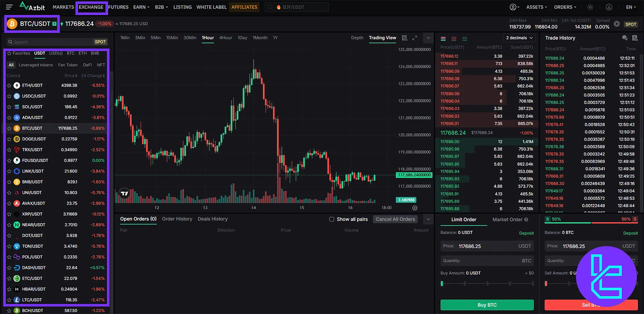Click the search magnifier in header search bar
Screen dimensions: 644x314
point(270,7)
